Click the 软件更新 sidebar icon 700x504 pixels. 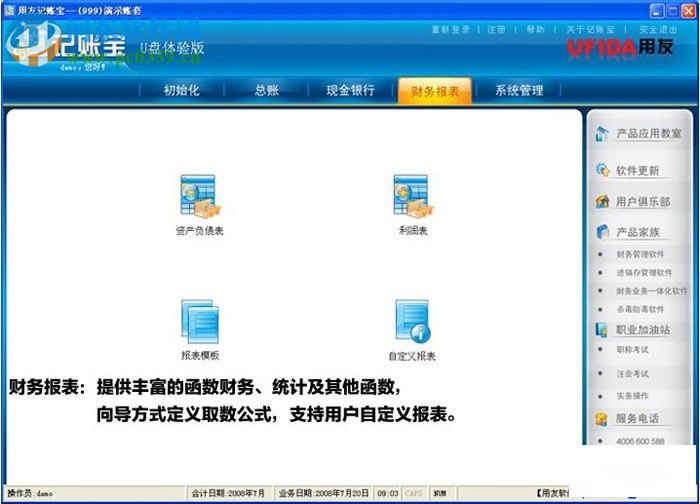pyautogui.click(x=602, y=170)
